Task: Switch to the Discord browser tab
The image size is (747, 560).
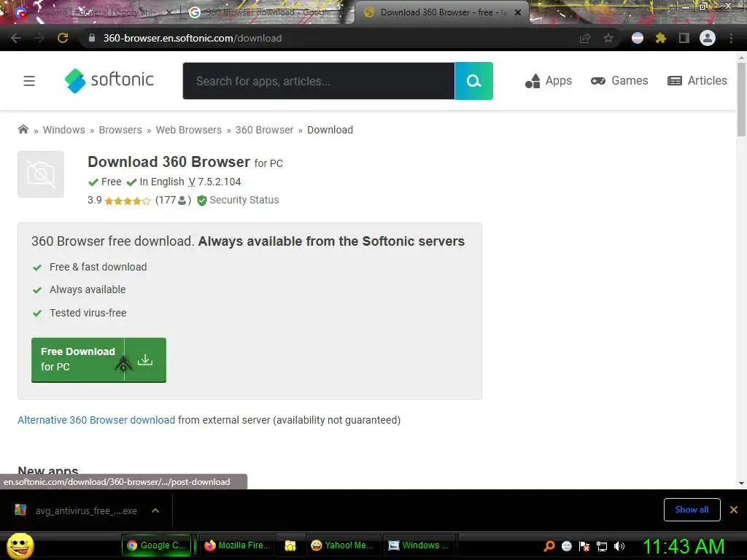Action: [x=96, y=12]
